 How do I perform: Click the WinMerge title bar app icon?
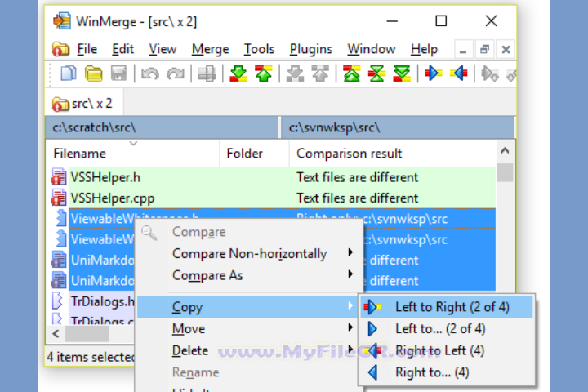[61, 20]
